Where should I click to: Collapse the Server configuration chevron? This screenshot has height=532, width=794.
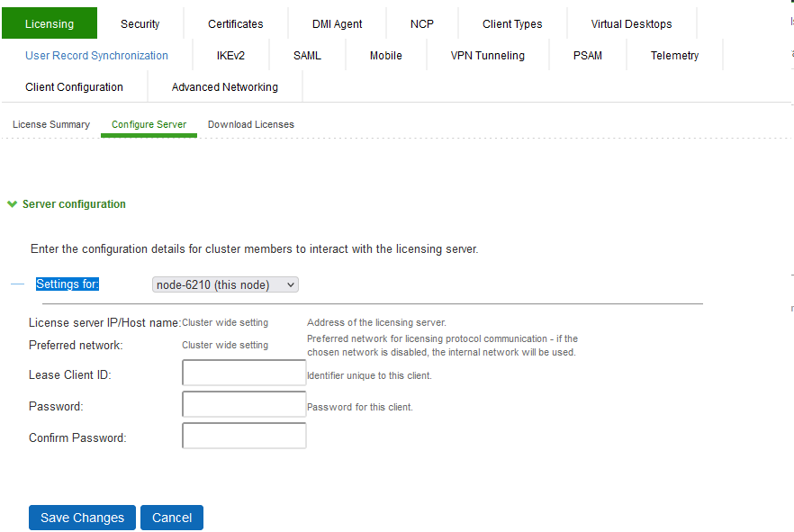pos(13,204)
